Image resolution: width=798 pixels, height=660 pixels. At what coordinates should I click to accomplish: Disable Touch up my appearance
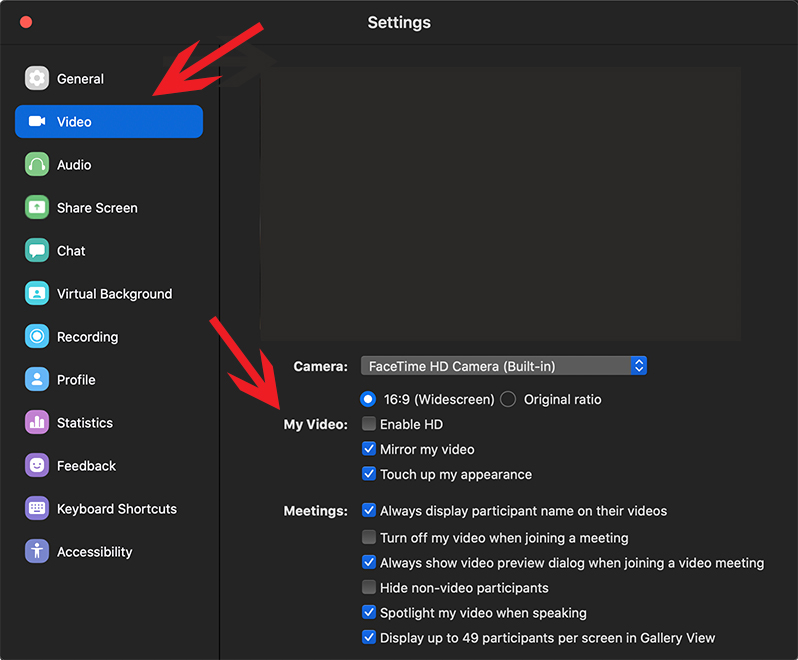(x=369, y=474)
